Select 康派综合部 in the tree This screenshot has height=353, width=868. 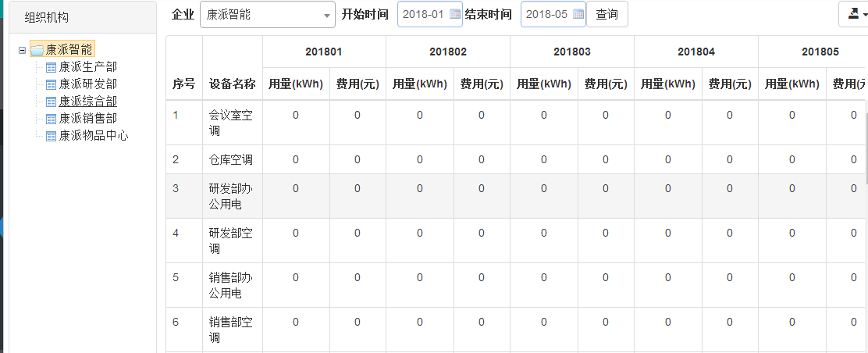[x=87, y=102]
